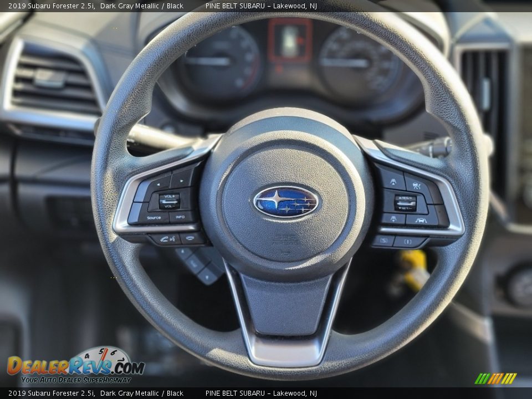Tap the VOL+ / VOL- volume rocker

click(x=170, y=201)
